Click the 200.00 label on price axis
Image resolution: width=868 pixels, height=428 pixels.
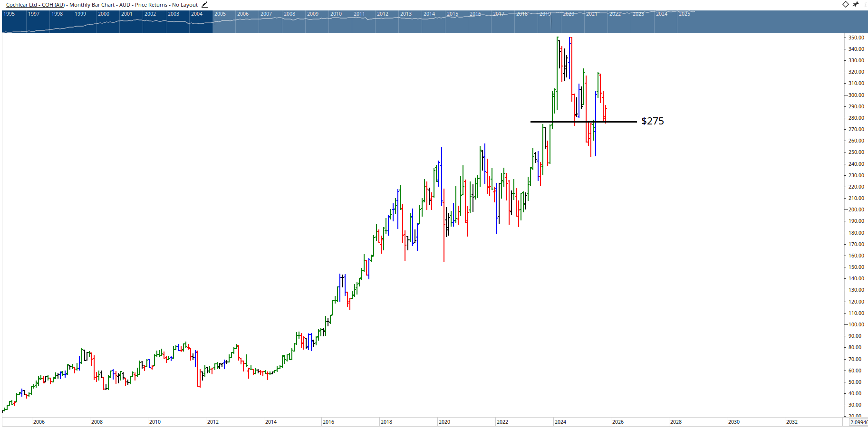pos(856,209)
